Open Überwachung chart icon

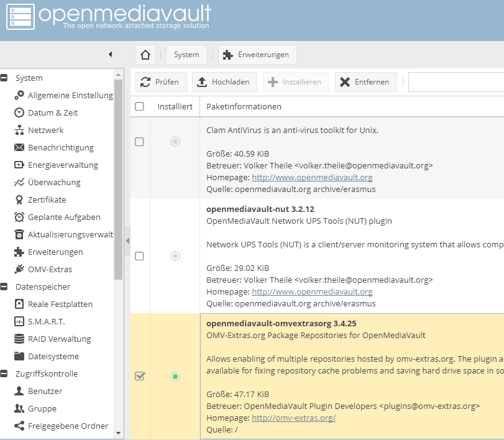[x=19, y=182]
